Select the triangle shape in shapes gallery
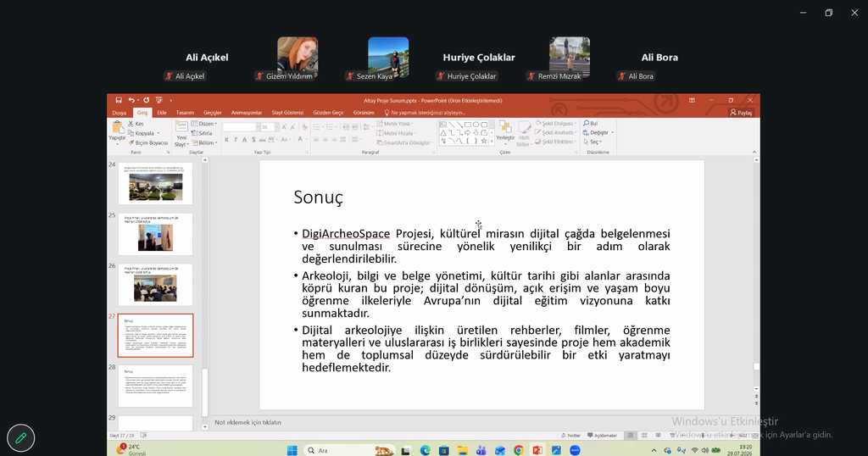The image size is (868, 456). 442,132
